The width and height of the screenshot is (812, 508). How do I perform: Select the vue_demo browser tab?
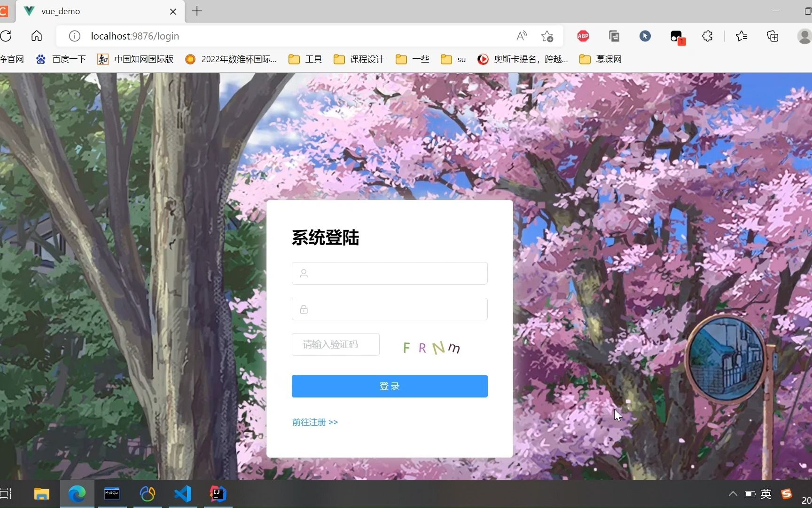(100, 11)
